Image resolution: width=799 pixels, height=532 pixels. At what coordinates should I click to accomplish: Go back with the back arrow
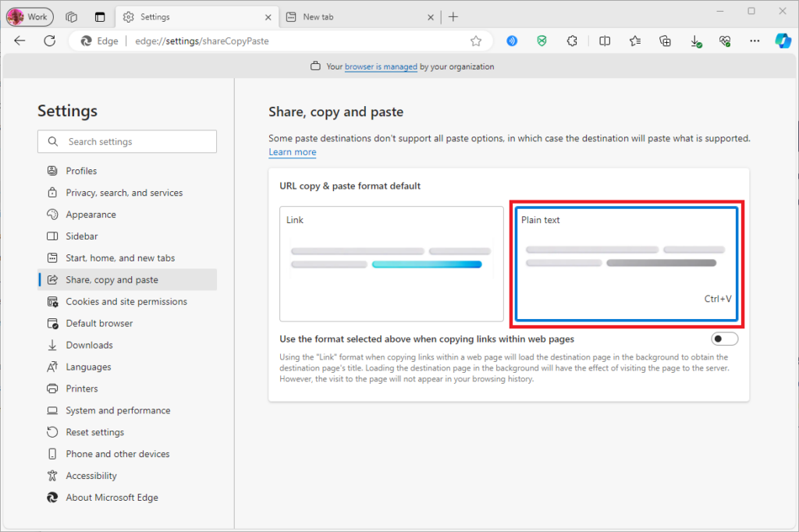(20, 41)
